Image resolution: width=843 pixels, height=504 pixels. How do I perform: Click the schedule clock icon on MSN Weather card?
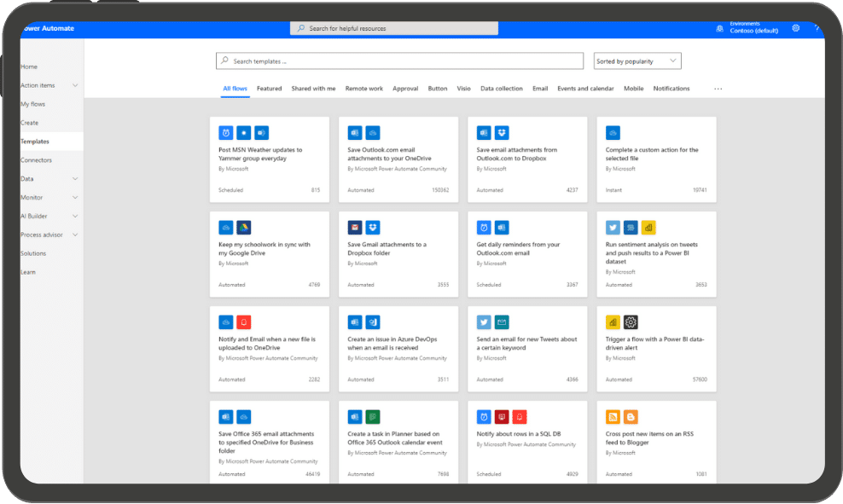[226, 133]
